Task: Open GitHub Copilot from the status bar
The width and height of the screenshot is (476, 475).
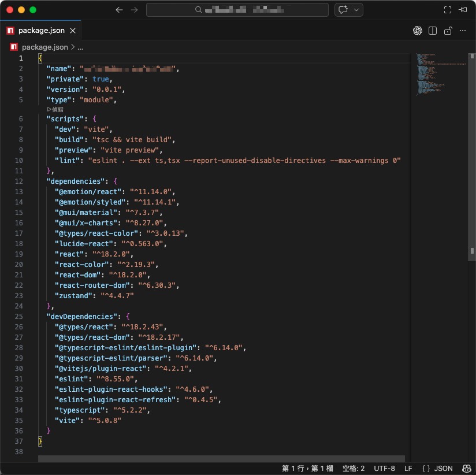Action: point(467,468)
